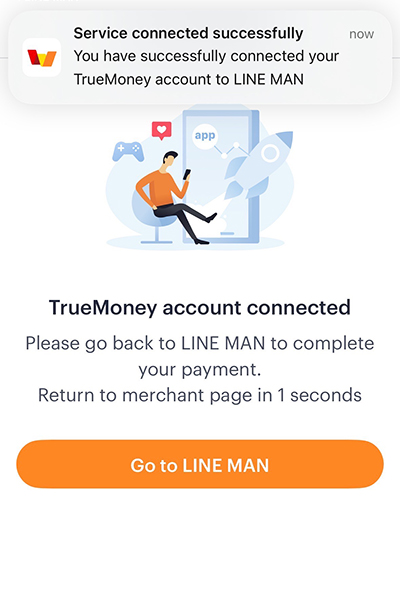Image resolution: width=400 pixels, height=600 pixels.
Task: Click the game controller icon in illustration
Action: [x=128, y=152]
